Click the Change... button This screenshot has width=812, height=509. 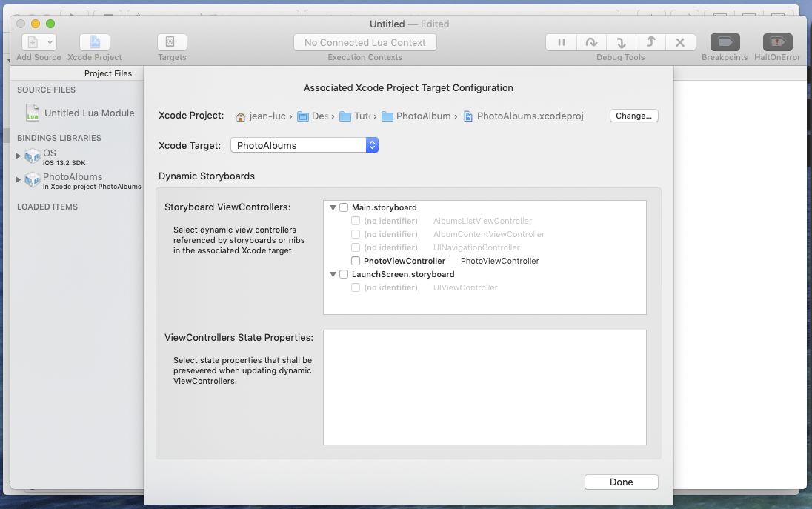click(634, 116)
